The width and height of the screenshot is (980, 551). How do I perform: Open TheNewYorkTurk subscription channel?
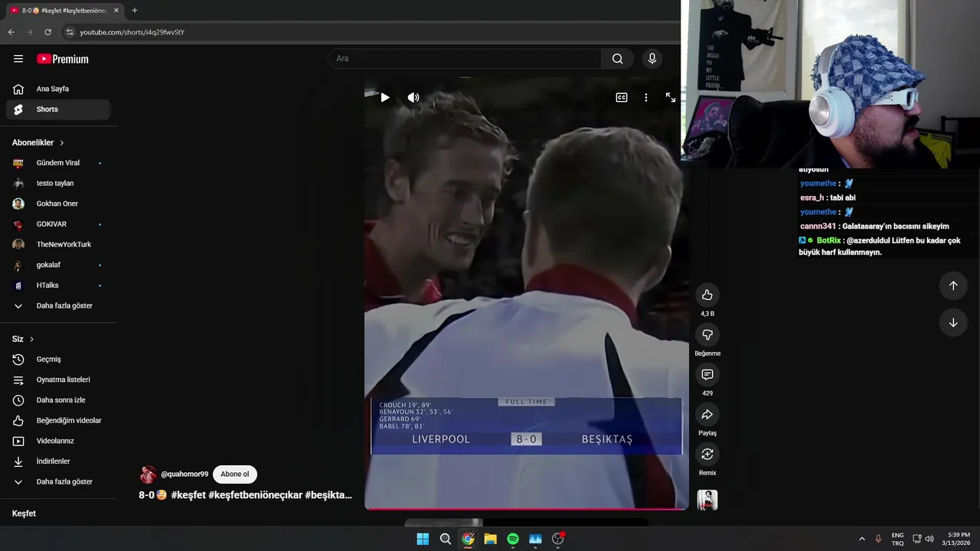point(58,244)
